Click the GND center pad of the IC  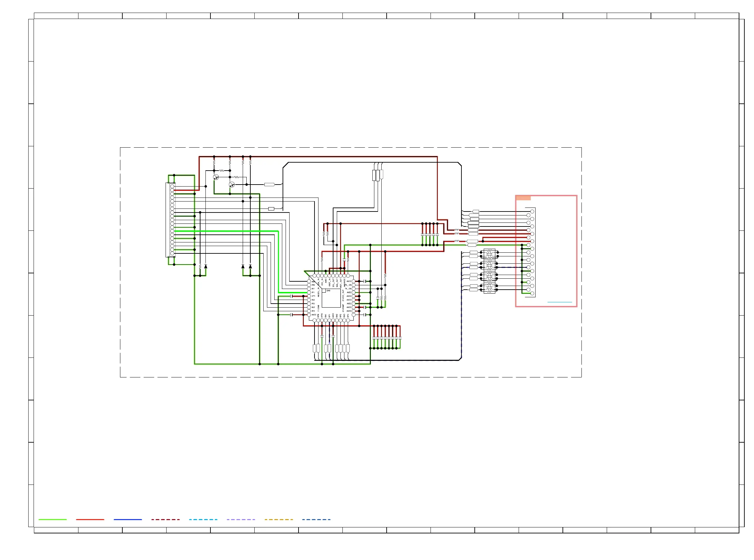[x=331, y=298]
